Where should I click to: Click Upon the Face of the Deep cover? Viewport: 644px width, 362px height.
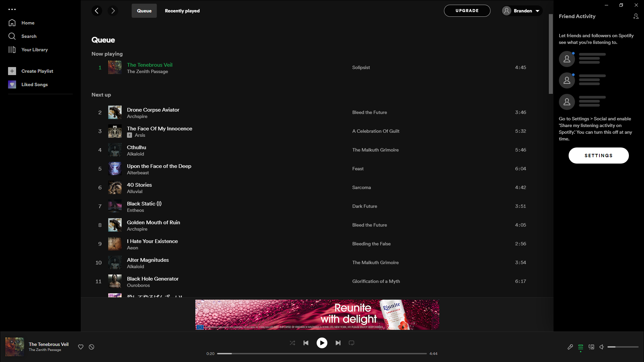pyautogui.click(x=115, y=169)
